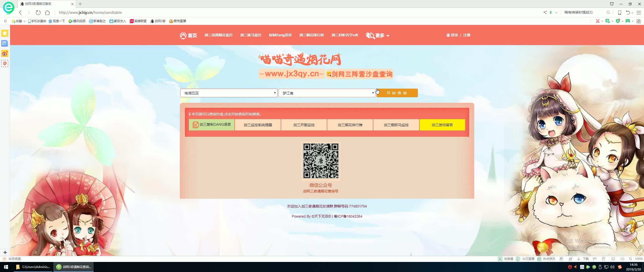Open 剑三好听名字库 in the navigation bar
This screenshot has height=272, width=644.
pos(345,35)
